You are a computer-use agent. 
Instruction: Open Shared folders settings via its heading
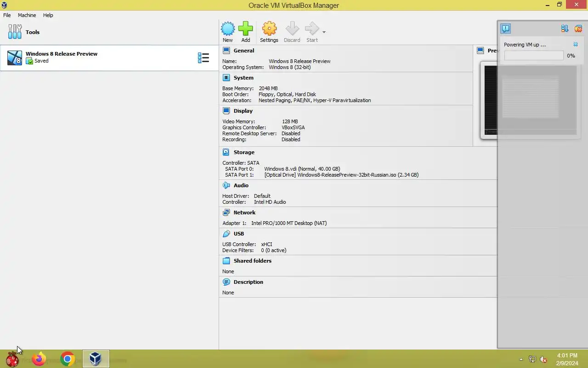[253, 261]
